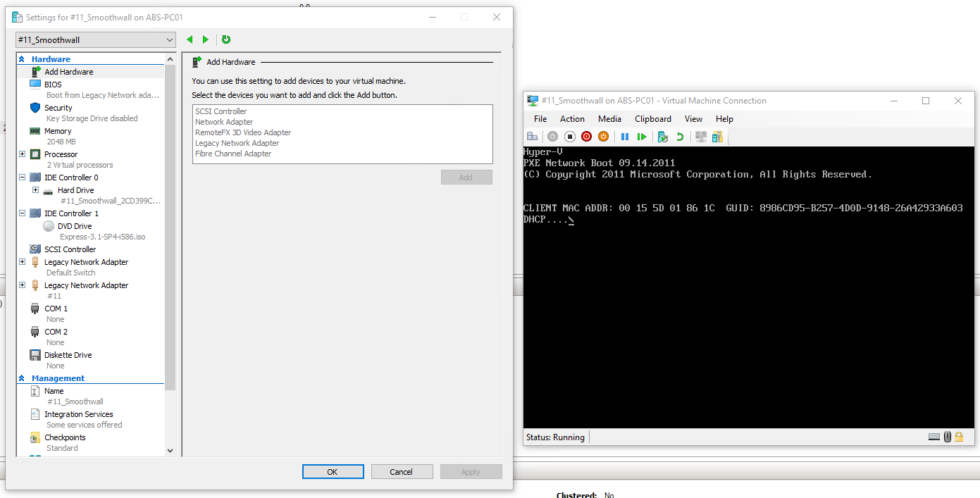Expand the Legacy Network Adapter on #11
This screenshot has height=498, width=980.
tap(22, 285)
